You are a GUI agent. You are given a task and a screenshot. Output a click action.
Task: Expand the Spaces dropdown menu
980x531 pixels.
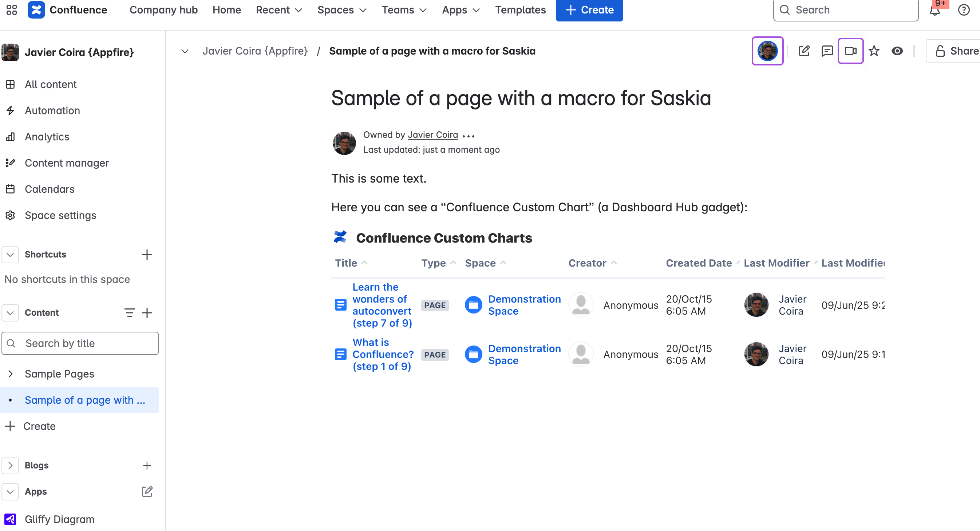click(341, 10)
